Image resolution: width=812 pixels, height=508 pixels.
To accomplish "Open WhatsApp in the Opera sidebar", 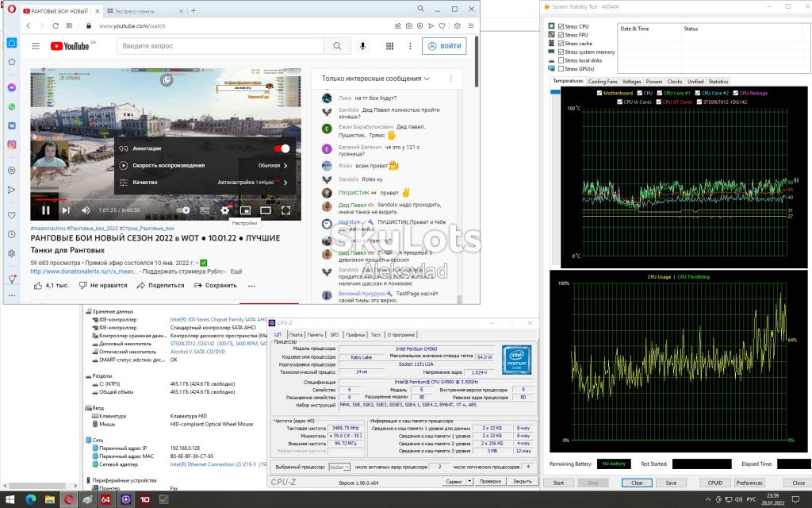I will (11, 107).
